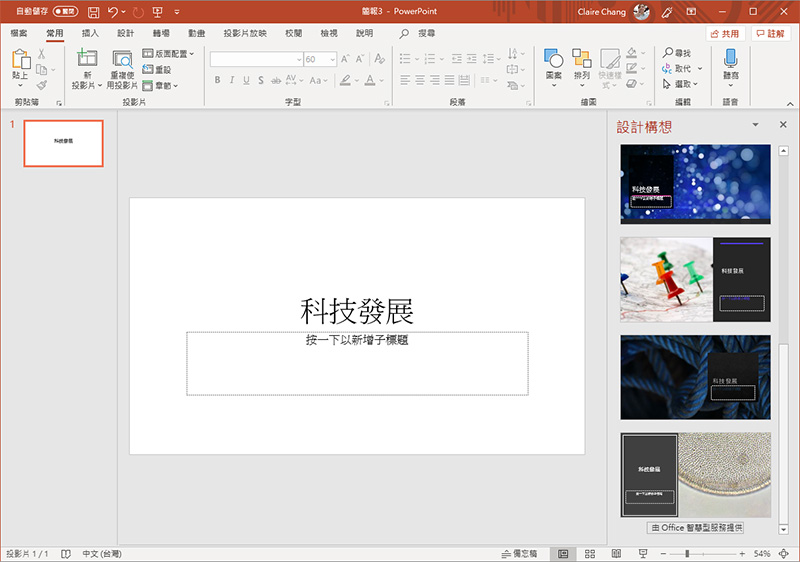This screenshot has height=562, width=800.
Task: Use the Format Painter brush
Action: [x=42, y=85]
